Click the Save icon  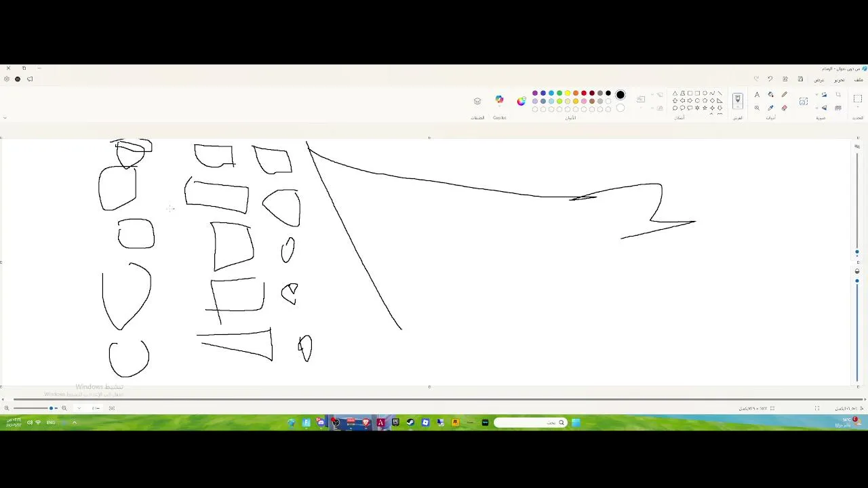(x=801, y=79)
